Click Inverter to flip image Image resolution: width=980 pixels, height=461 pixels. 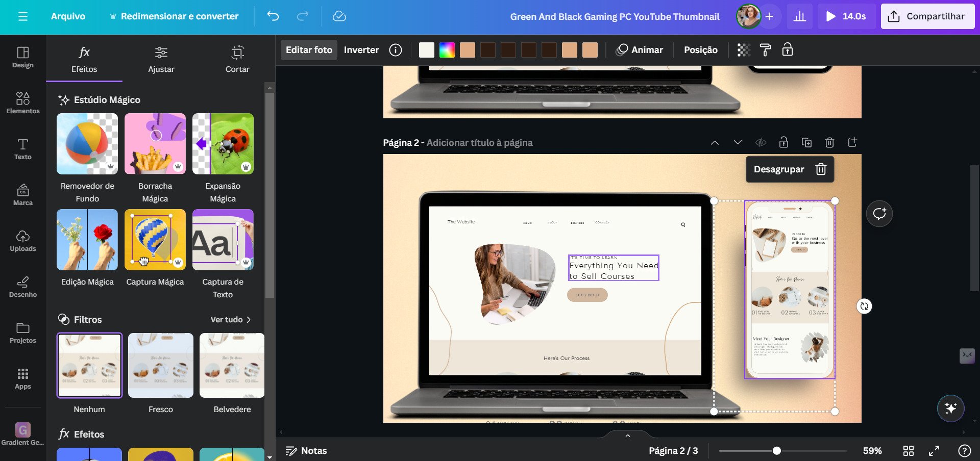pos(361,50)
